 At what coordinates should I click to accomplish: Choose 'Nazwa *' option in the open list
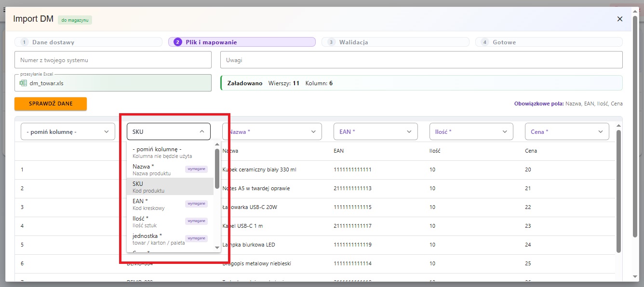pyautogui.click(x=170, y=170)
